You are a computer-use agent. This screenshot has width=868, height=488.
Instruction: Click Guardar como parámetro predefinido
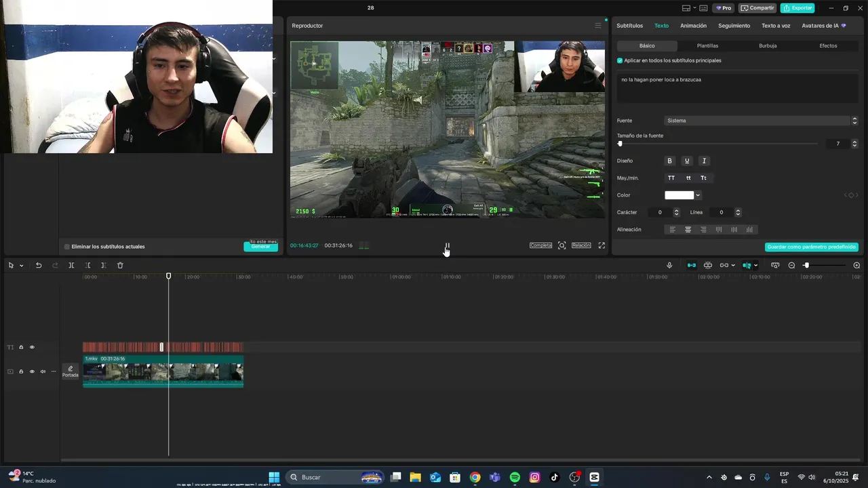[x=812, y=247]
